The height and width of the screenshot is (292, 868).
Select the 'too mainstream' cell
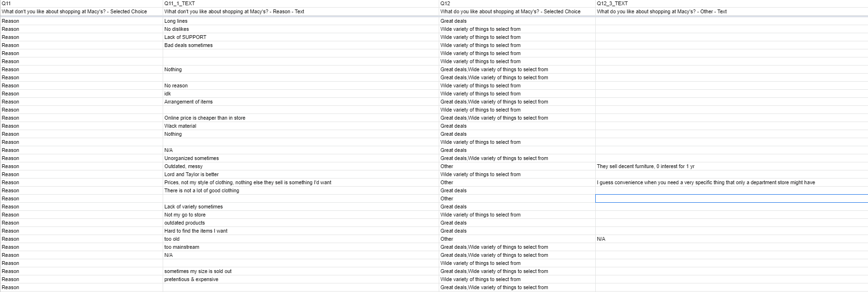click(x=301, y=247)
